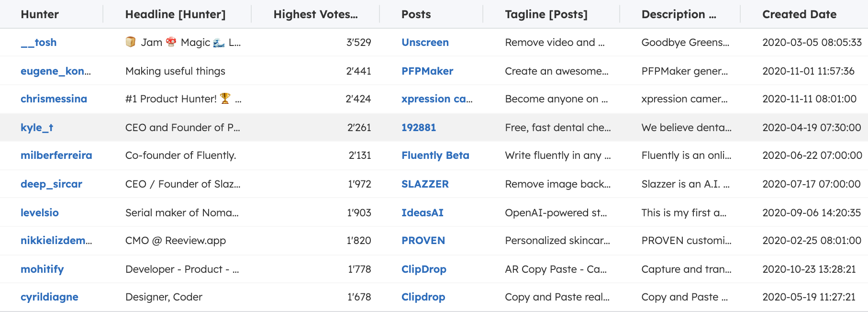Open the Fluently Beta post
Image resolution: width=868 pixels, height=312 pixels.
(435, 156)
